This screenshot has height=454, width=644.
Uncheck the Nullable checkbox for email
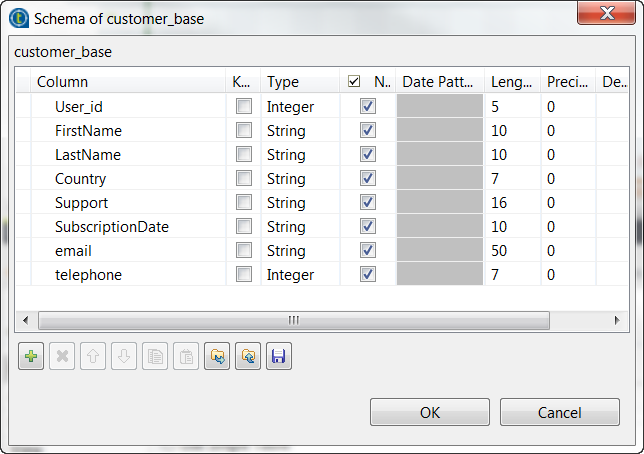coord(368,251)
